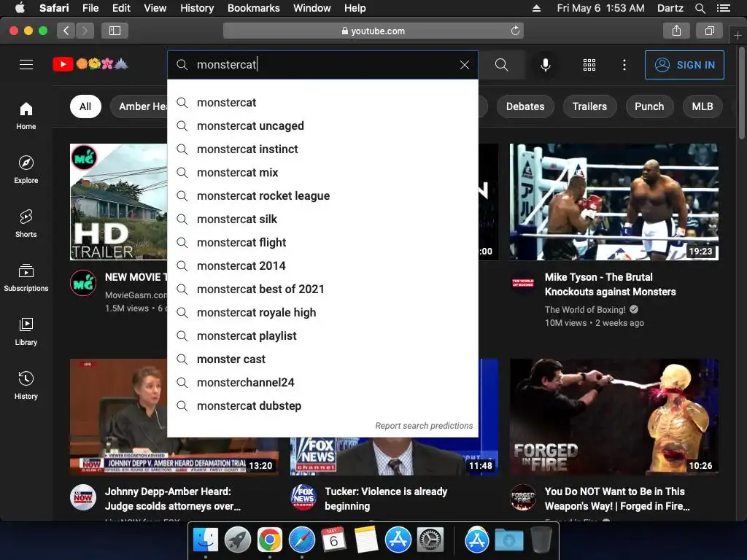Choose the 'monstercat' suggestion
Screen dimensions: 747x560
tap(322, 102)
